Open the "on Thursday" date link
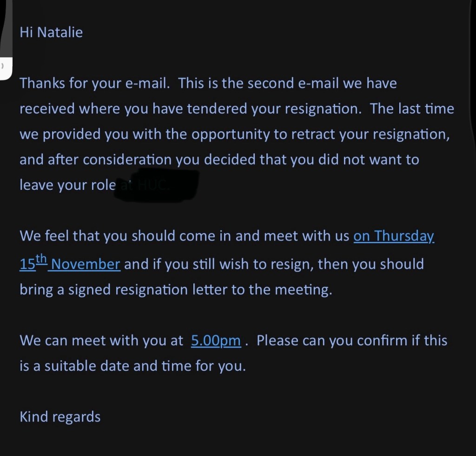 pyautogui.click(x=393, y=236)
